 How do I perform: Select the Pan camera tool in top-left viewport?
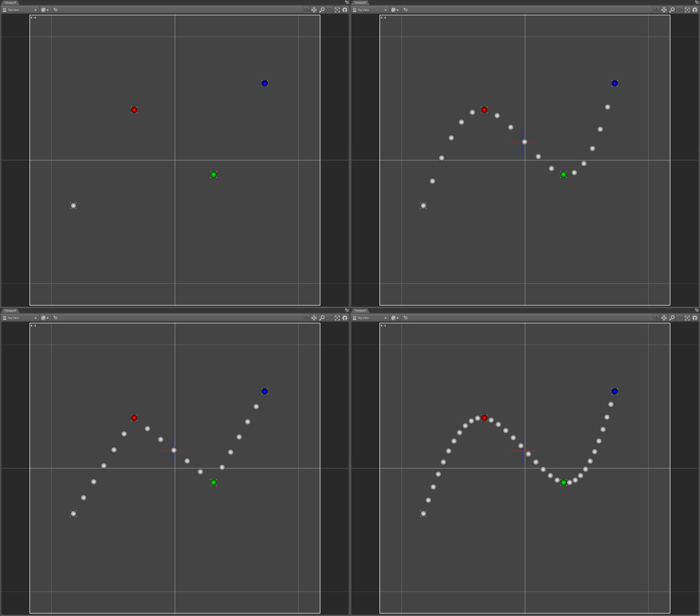tap(314, 9)
